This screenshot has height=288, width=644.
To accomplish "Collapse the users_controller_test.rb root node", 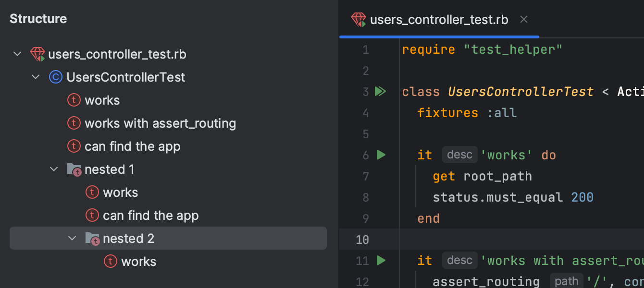I will pos(18,54).
